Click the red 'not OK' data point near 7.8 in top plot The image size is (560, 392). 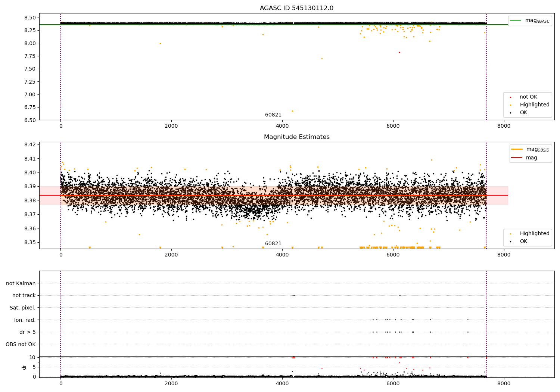coord(399,52)
